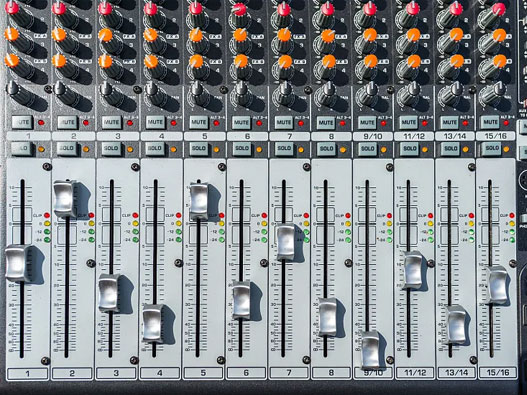Viewport: 527px width, 395px height.
Task: Click the bottom scribble label for channel 6
Action: [246, 373]
